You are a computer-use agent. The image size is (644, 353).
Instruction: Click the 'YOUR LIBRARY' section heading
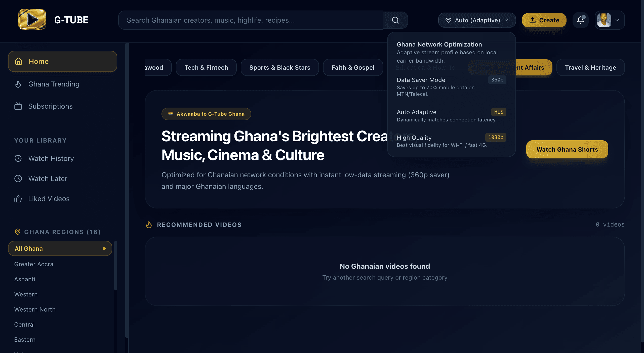[x=41, y=141]
